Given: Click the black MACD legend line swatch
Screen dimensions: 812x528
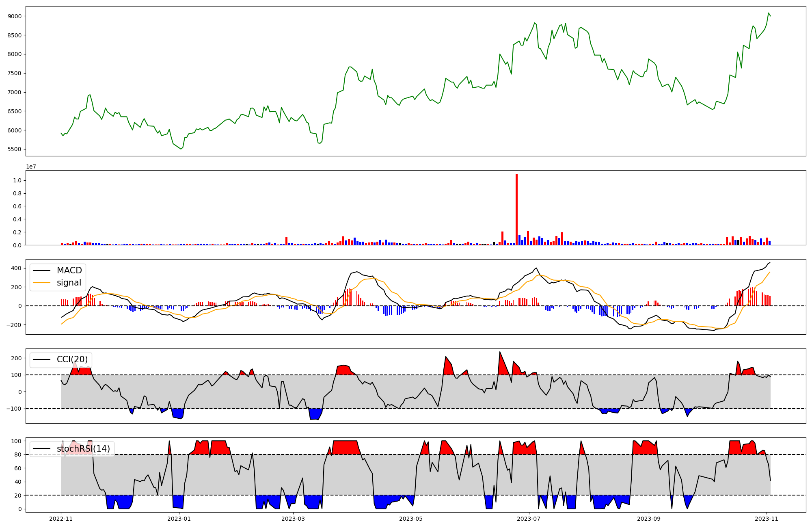Looking at the screenshot, I should coord(41,270).
